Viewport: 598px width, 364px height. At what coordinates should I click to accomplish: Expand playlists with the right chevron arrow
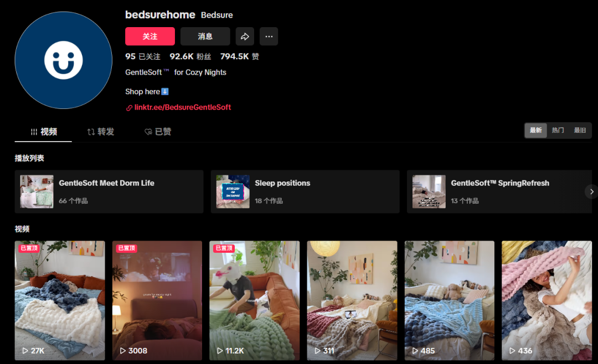[591, 192]
